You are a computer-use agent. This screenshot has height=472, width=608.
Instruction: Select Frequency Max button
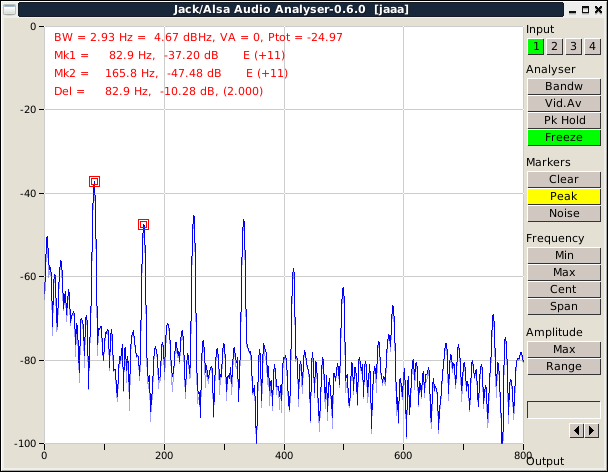(563, 272)
